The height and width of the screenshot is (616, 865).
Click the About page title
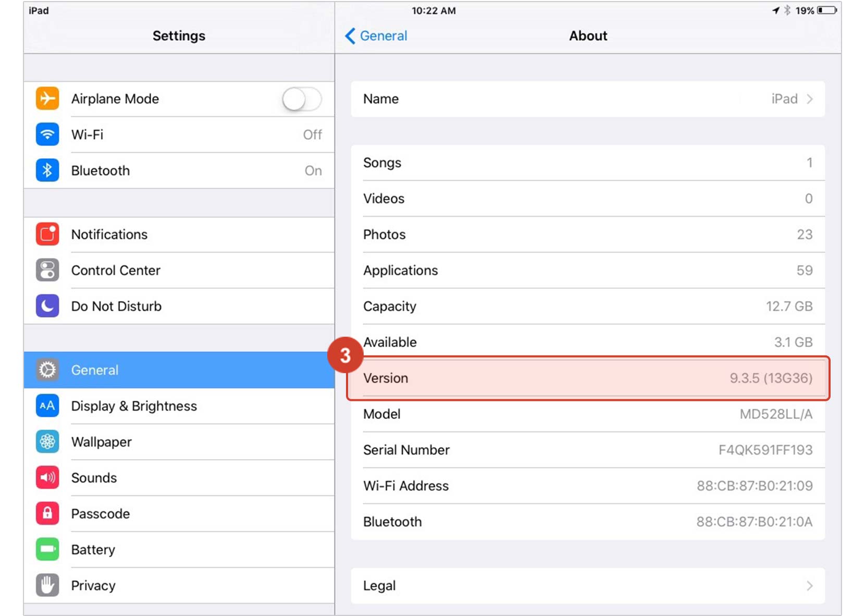pos(588,36)
